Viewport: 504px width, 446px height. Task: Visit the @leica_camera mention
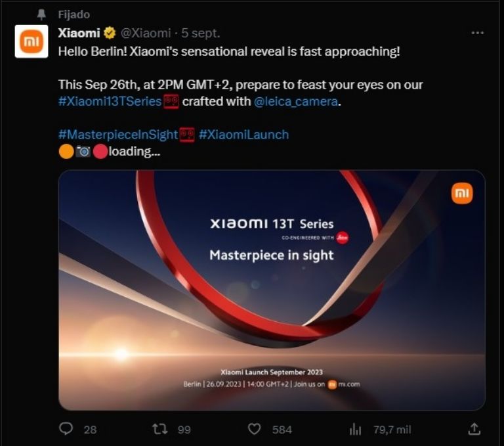coord(297,101)
